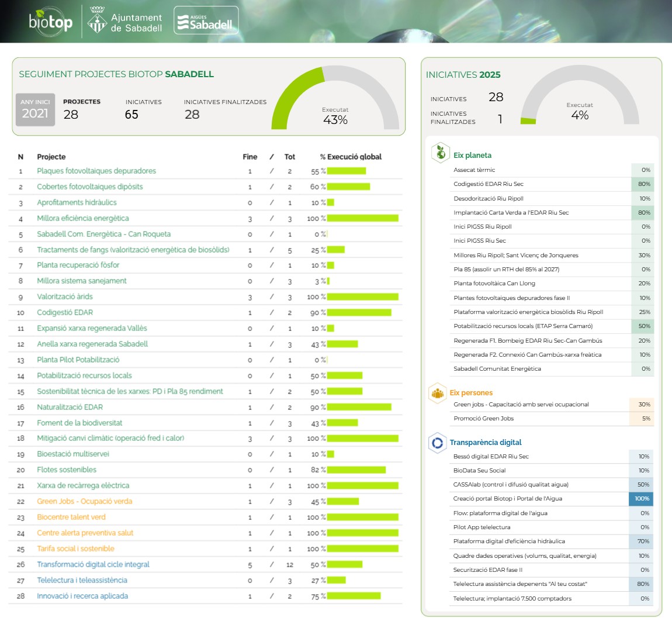Open Sabadell Com. Energètica - Can Roqueta
672x621 pixels.
[103, 234]
